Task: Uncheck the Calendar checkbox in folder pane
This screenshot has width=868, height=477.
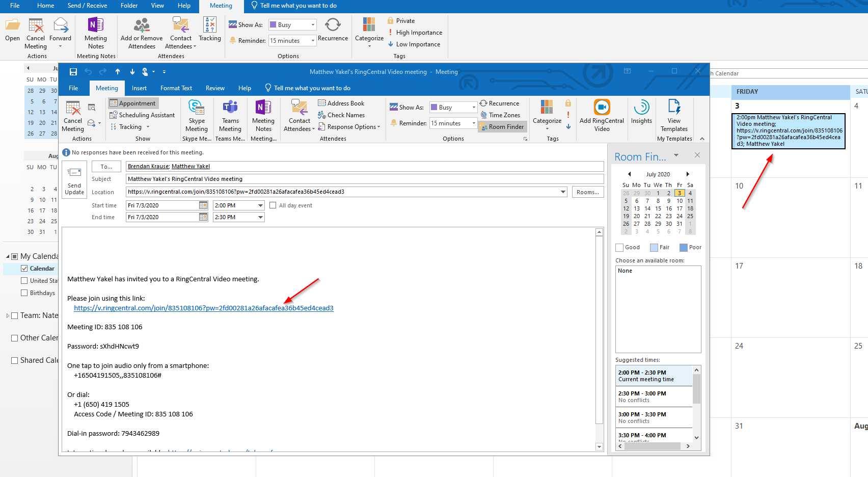Action: click(24, 269)
